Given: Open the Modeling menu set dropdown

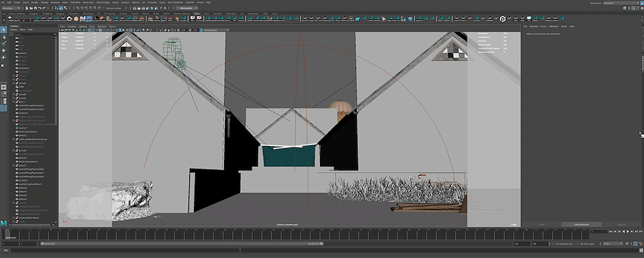Looking at the screenshot, I should [11, 8].
